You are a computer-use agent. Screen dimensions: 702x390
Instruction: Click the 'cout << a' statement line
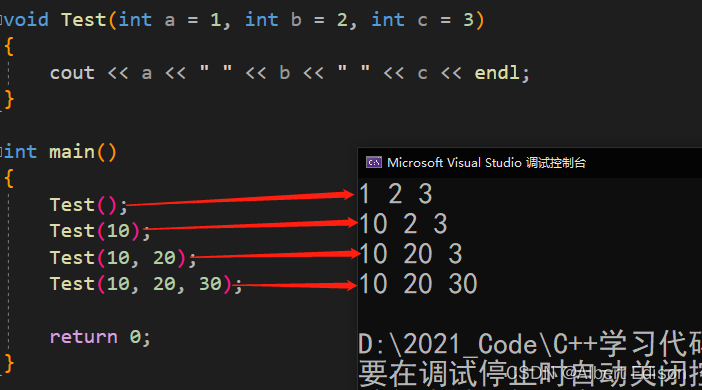[x=290, y=73]
